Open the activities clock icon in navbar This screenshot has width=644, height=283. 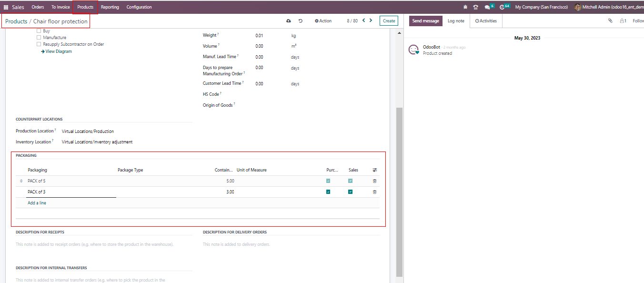(502, 7)
